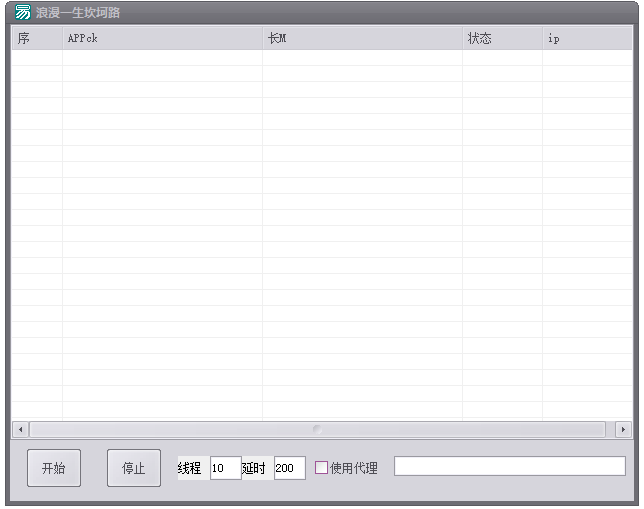Click the empty proxy address text box
644x509 pixels.
point(509,466)
